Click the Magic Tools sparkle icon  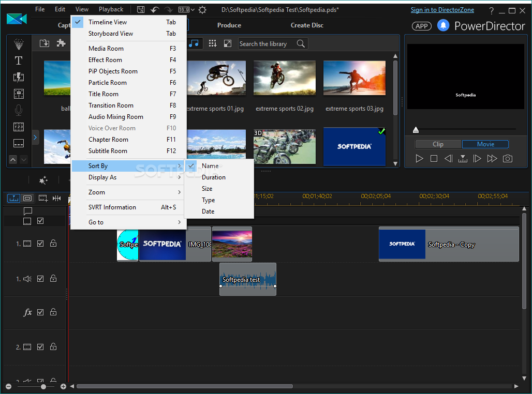coord(43,180)
